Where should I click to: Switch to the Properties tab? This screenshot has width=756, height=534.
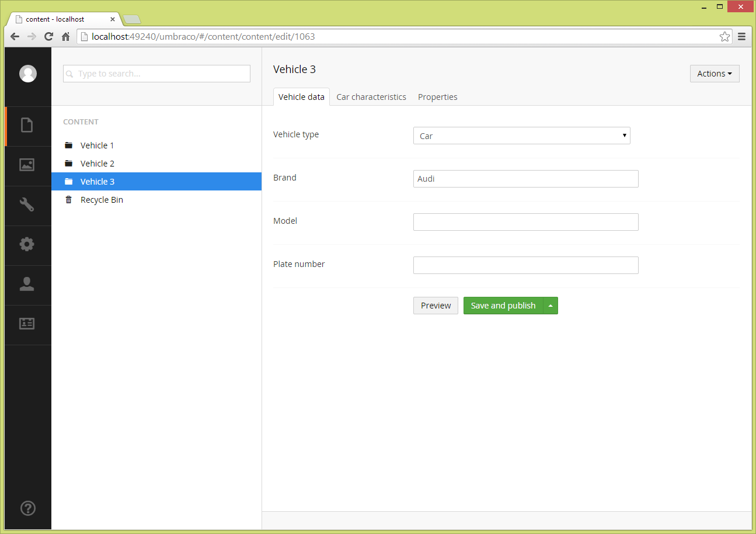click(x=438, y=97)
